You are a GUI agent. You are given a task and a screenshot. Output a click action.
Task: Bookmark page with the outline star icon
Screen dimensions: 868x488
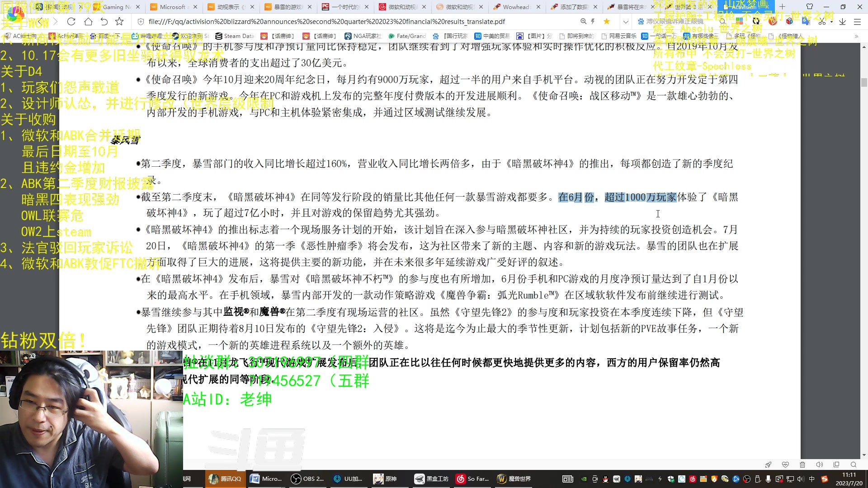(119, 21)
